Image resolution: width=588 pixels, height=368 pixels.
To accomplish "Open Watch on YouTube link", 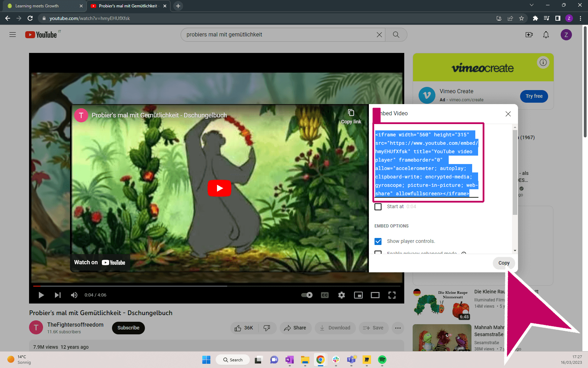I will [100, 263].
